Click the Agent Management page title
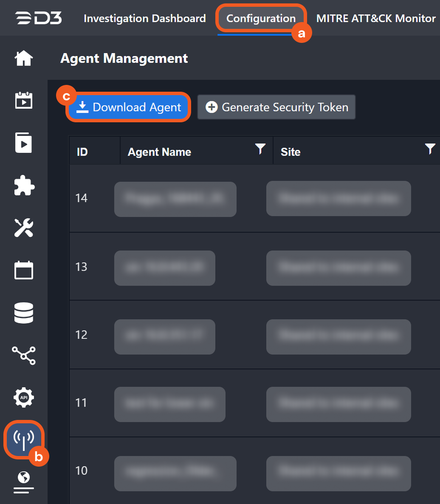 coord(124,59)
